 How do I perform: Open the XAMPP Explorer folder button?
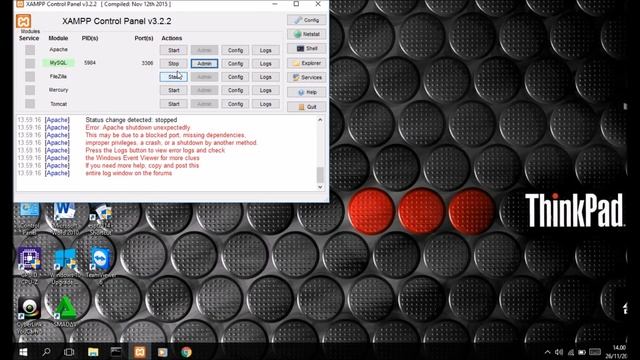pyautogui.click(x=307, y=63)
